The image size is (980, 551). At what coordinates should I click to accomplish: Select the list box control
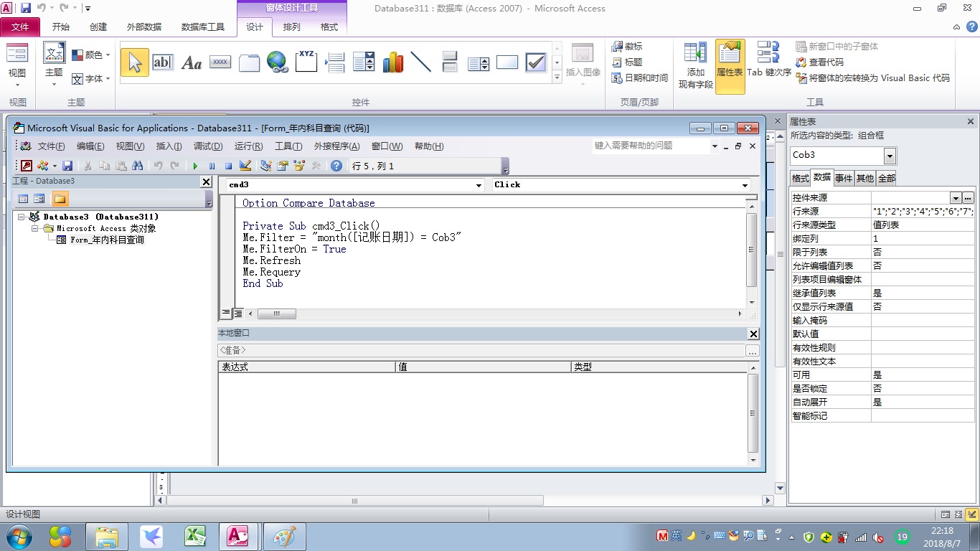[479, 62]
